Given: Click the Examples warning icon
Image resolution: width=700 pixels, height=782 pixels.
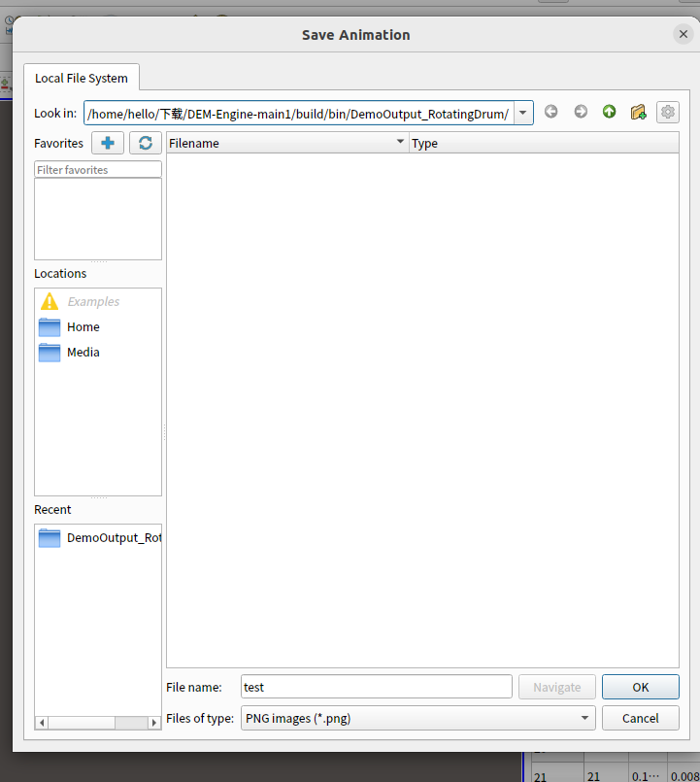Looking at the screenshot, I should click(x=50, y=301).
